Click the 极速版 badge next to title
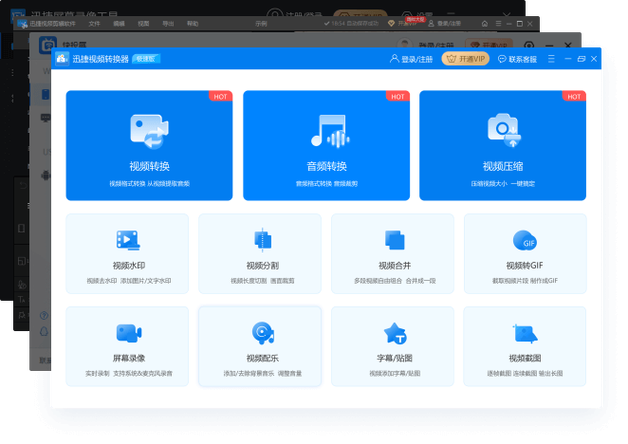Image resolution: width=628 pixels, height=444 pixels. (146, 59)
